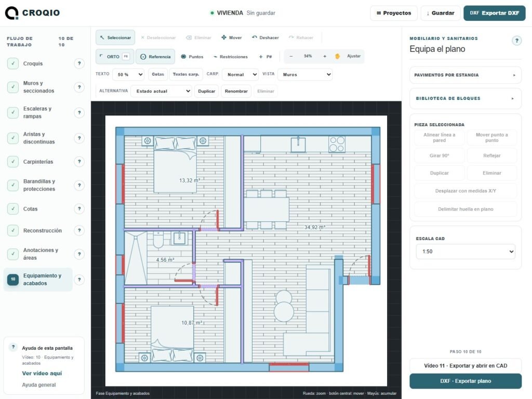
Task: Open help for Carpinterías step
Action: (x=79, y=162)
